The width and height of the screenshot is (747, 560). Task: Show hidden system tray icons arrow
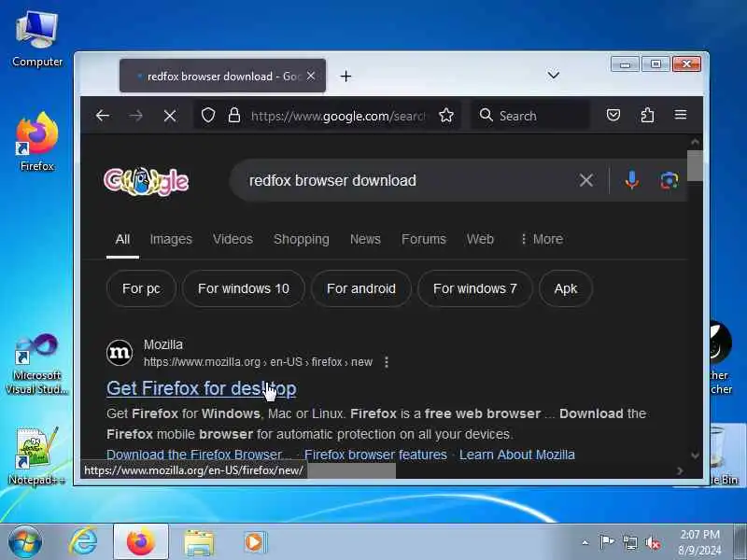coord(585,542)
